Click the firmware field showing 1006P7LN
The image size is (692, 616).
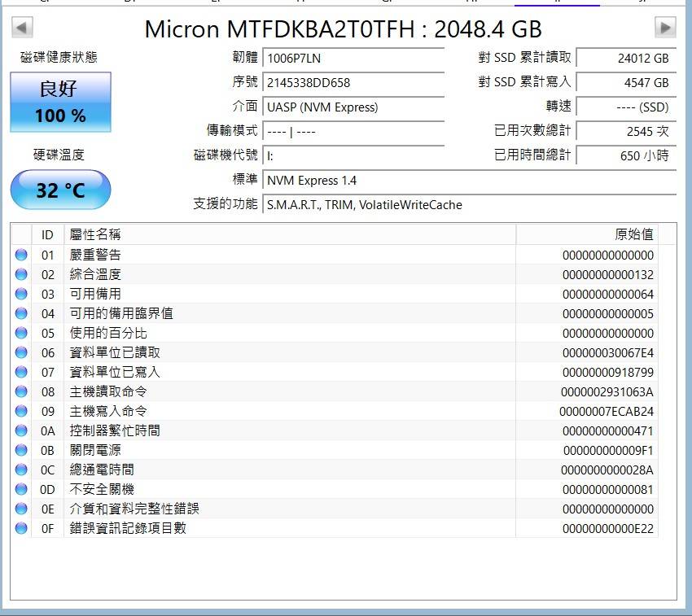(x=353, y=59)
